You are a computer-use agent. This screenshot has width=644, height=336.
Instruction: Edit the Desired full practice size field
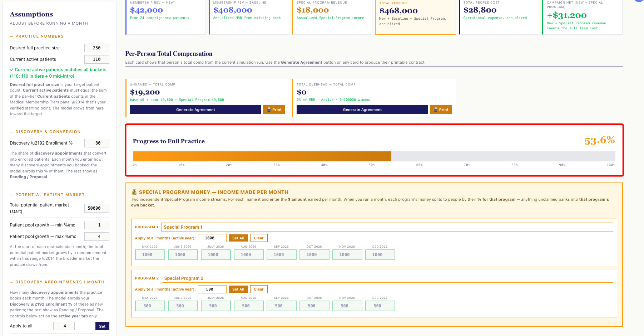pos(97,48)
